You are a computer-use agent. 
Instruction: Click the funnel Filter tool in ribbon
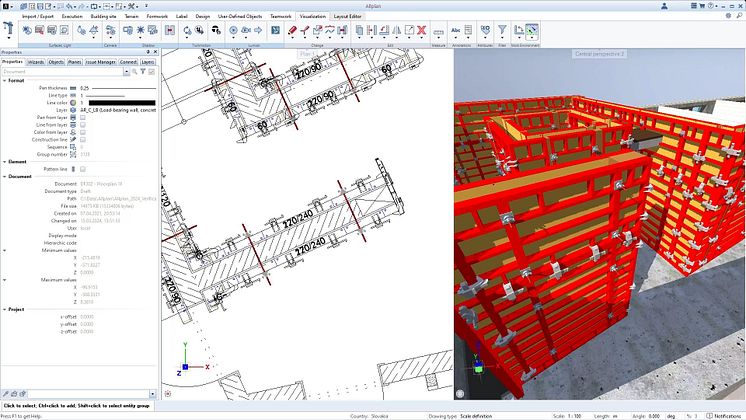(502, 29)
